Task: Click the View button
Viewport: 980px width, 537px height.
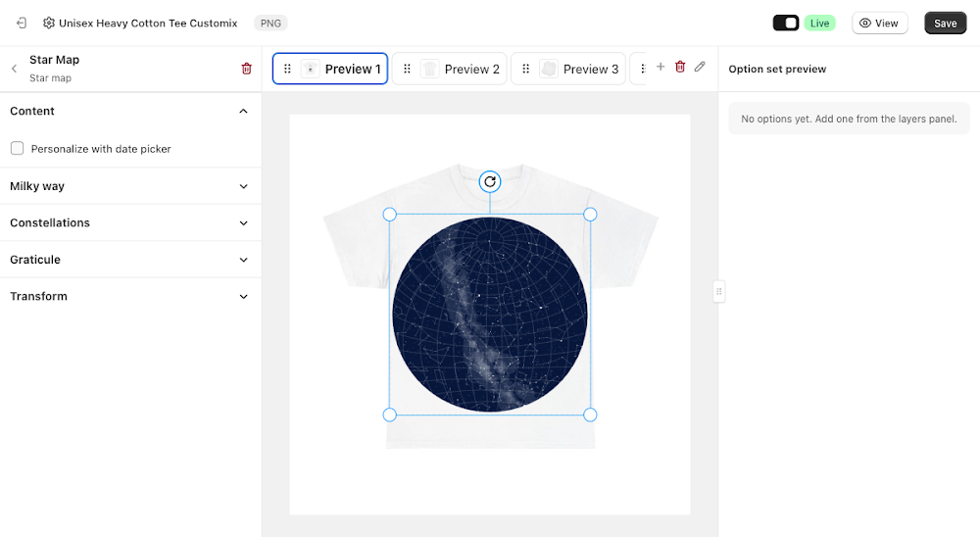Action: click(879, 24)
